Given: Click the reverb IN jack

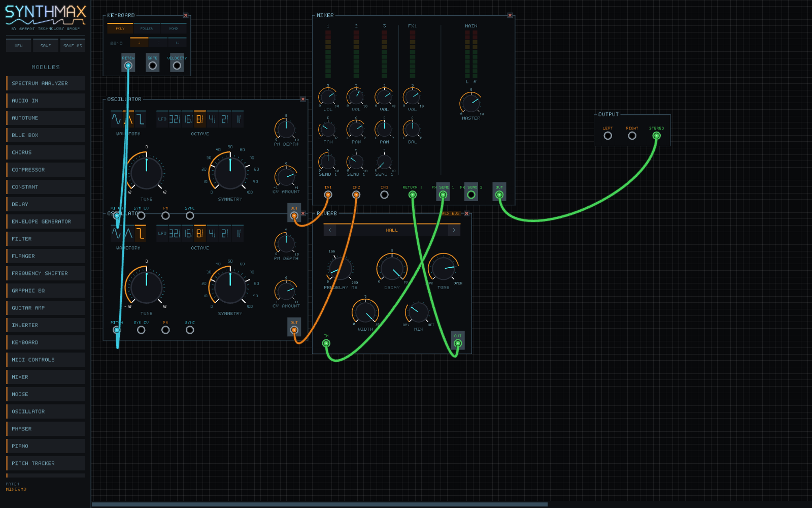Looking at the screenshot, I should tap(326, 343).
